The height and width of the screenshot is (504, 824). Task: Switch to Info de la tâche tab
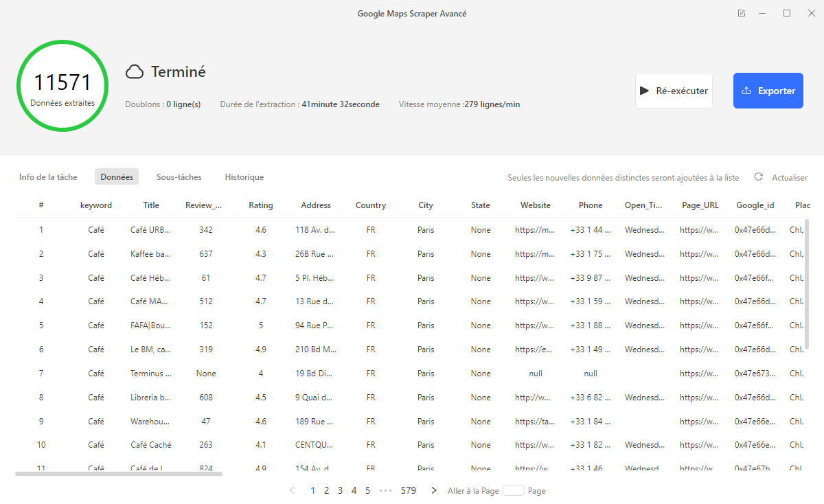coord(48,177)
